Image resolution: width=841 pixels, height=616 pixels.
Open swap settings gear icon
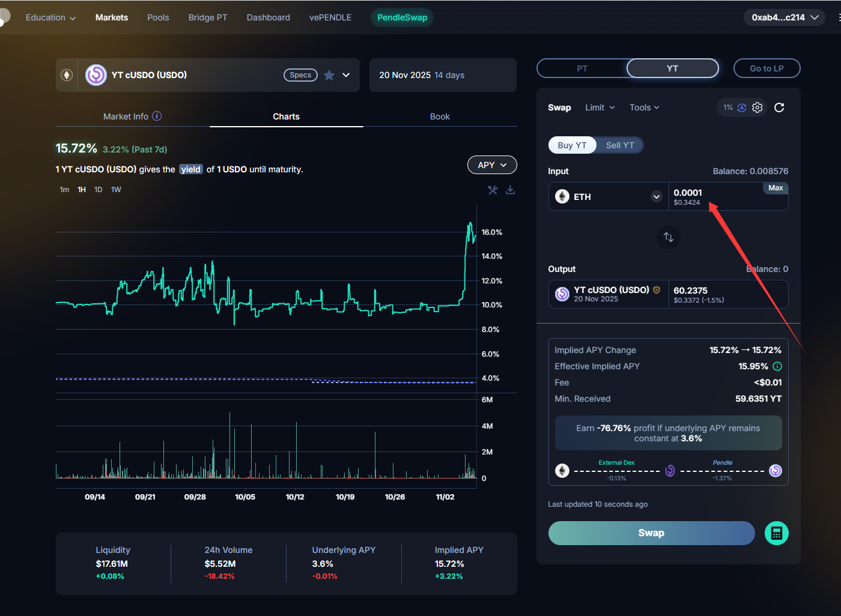pyautogui.click(x=758, y=107)
